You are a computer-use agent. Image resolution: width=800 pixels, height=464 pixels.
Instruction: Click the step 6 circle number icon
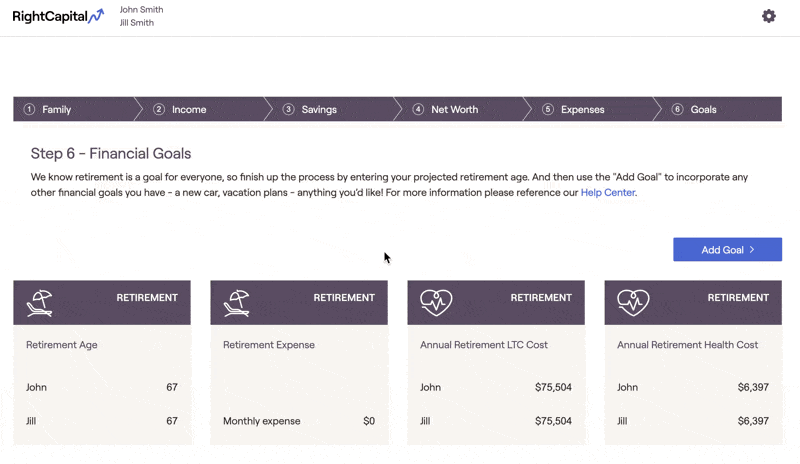pyautogui.click(x=677, y=109)
